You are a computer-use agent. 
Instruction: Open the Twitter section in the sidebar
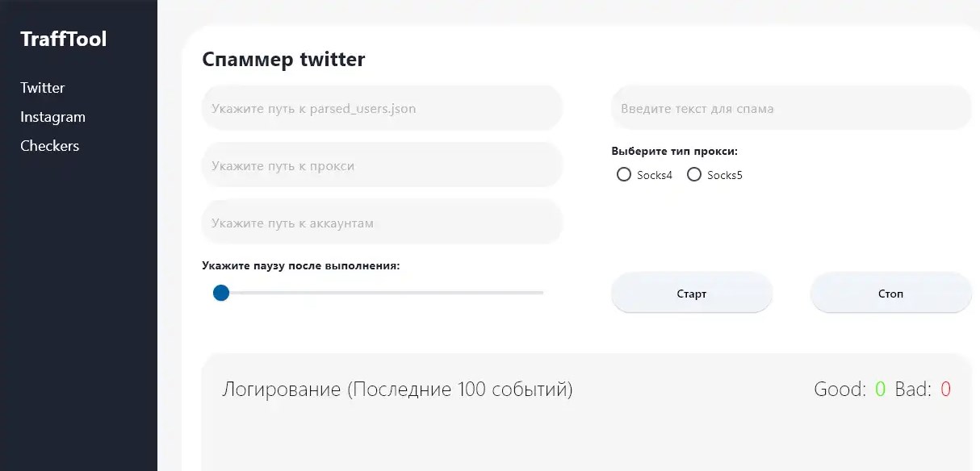point(42,88)
